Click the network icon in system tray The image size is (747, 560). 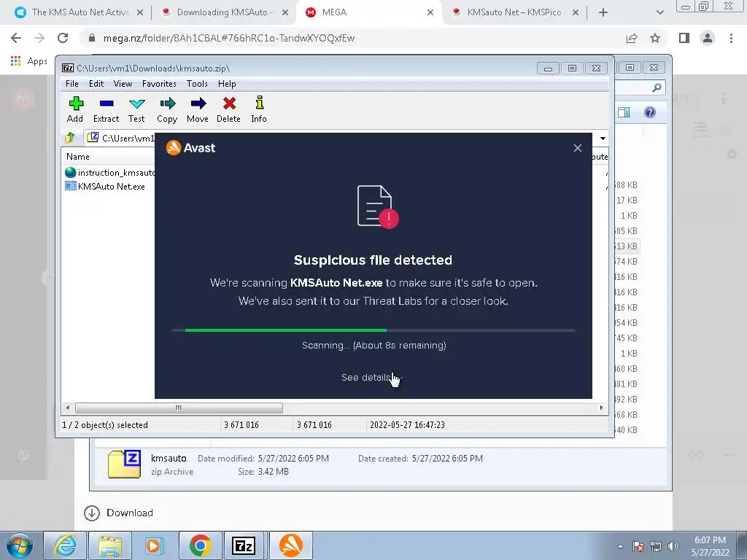click(x=656, y=547)
